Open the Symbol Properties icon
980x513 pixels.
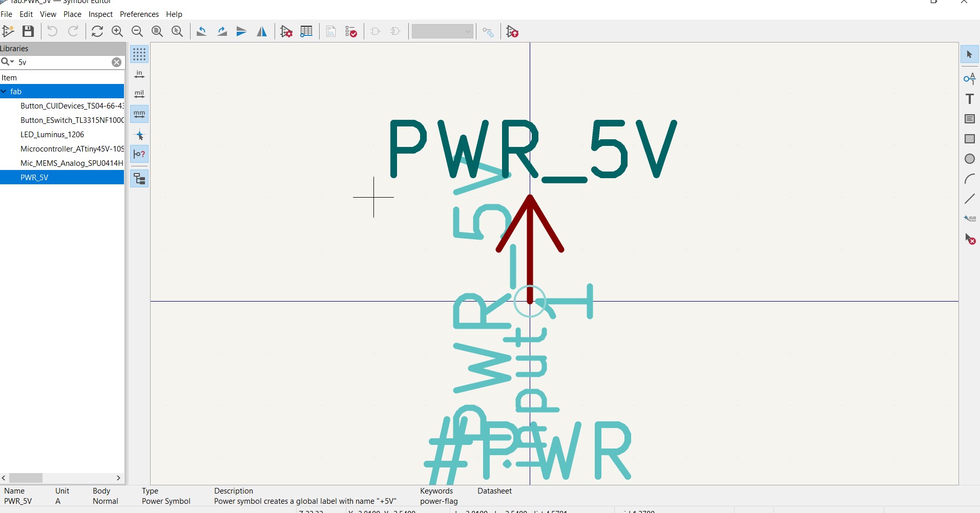tap(286, 31)
